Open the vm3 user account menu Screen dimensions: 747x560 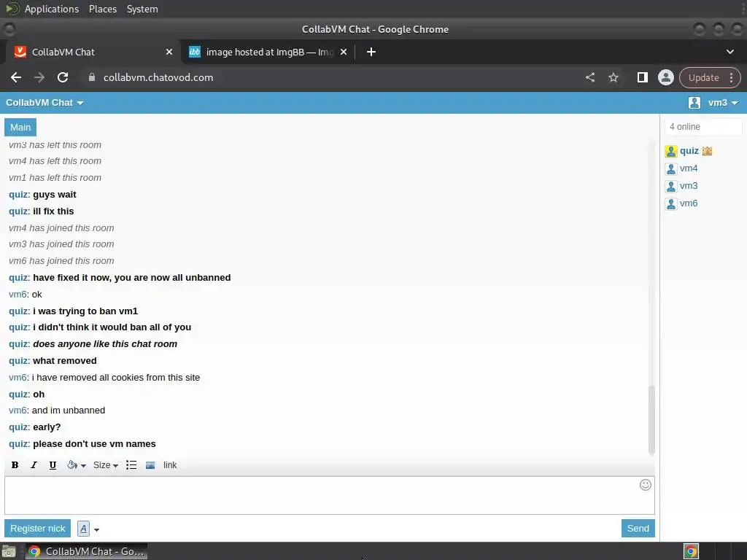pyautogui.click(x=723, y=103)
